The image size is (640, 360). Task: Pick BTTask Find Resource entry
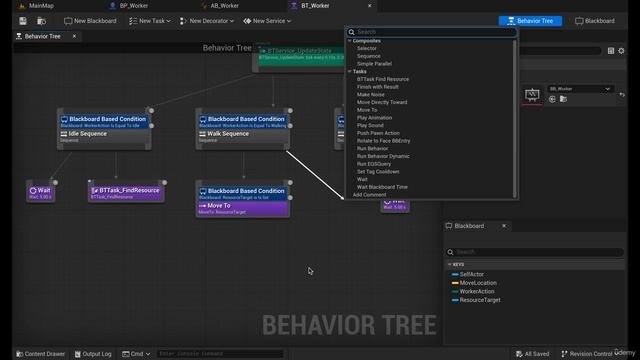(x=383, y=79)
